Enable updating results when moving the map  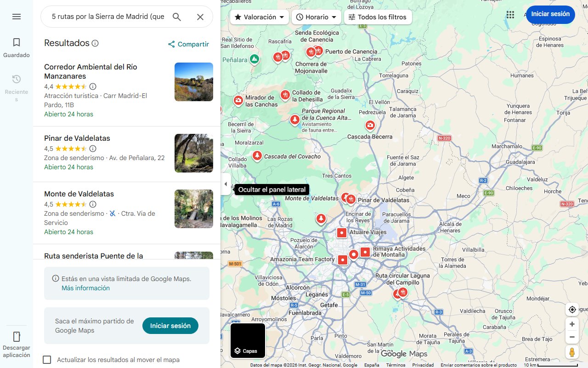47,360
